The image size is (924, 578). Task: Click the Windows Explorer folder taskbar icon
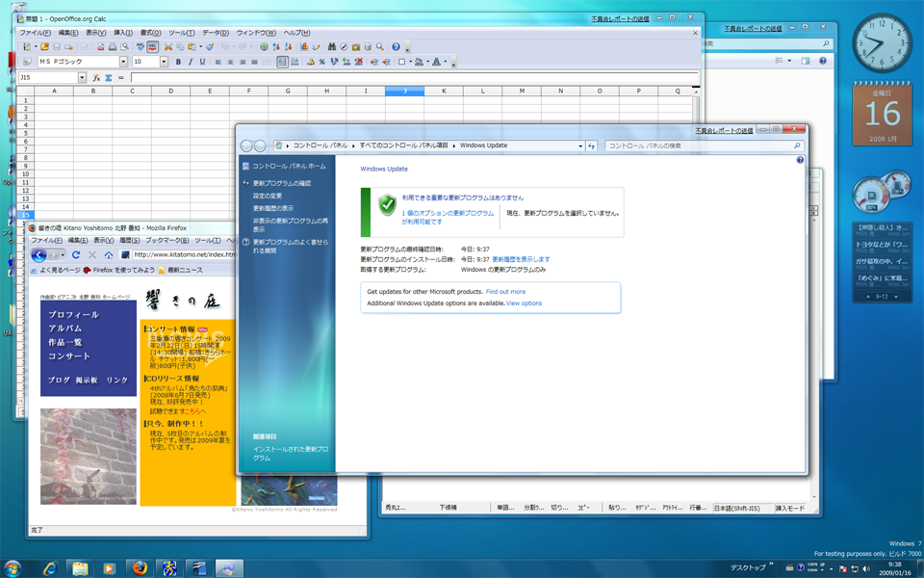[x=80, y=568]
